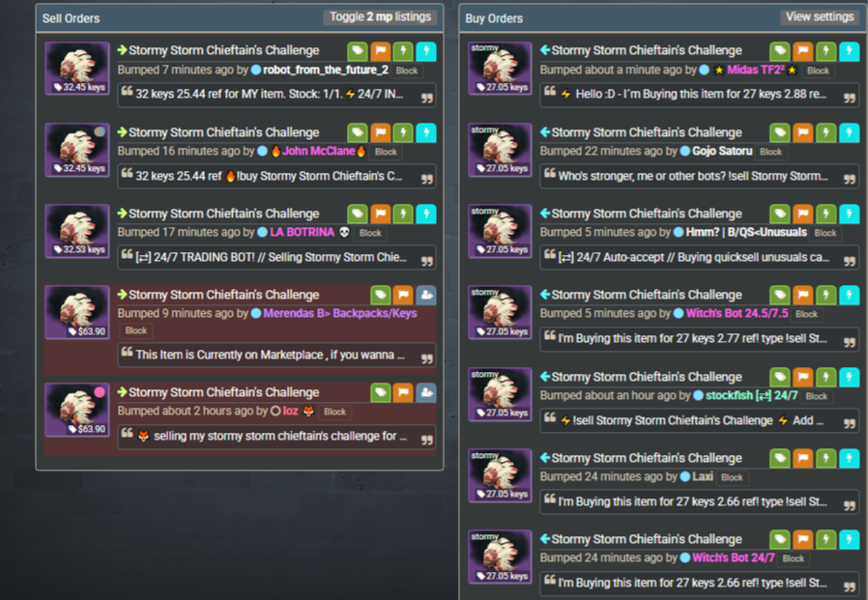Open Gojo Satoru profile link
This screenshot has width=868, height=600.
(722, 151)
